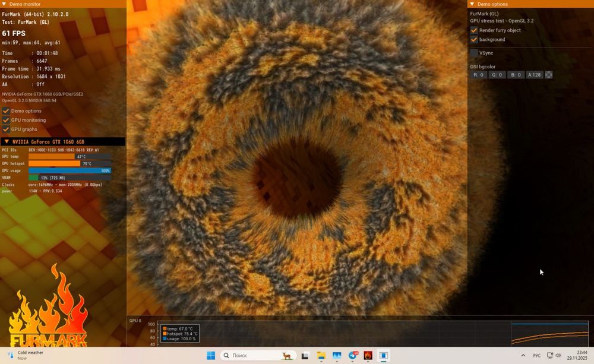Click the AA : Off line
594x364 pixels.
tap(23, 84)
